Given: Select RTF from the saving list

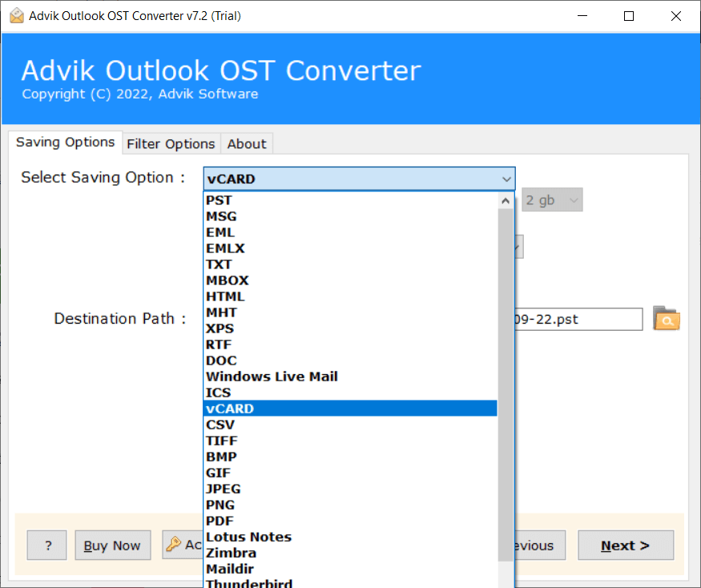Looking at the screenshot, I should (x=351, y=344).
